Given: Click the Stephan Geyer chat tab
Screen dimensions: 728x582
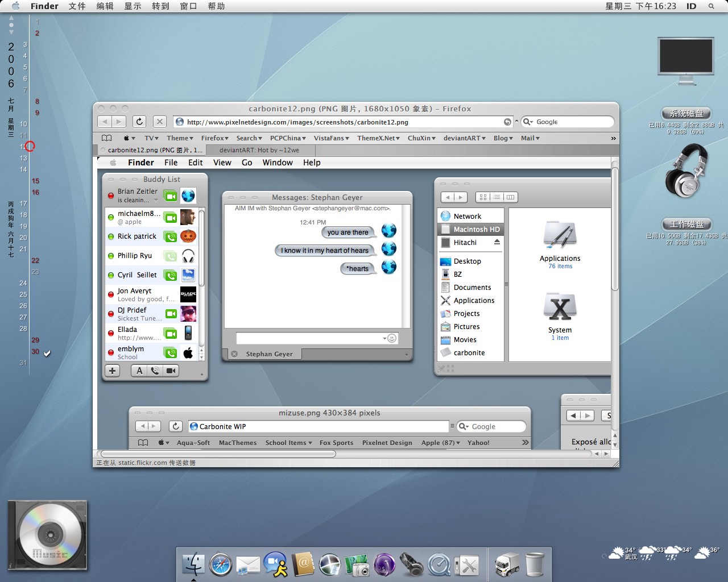Looking at the screenshot, I should (264, 354).
